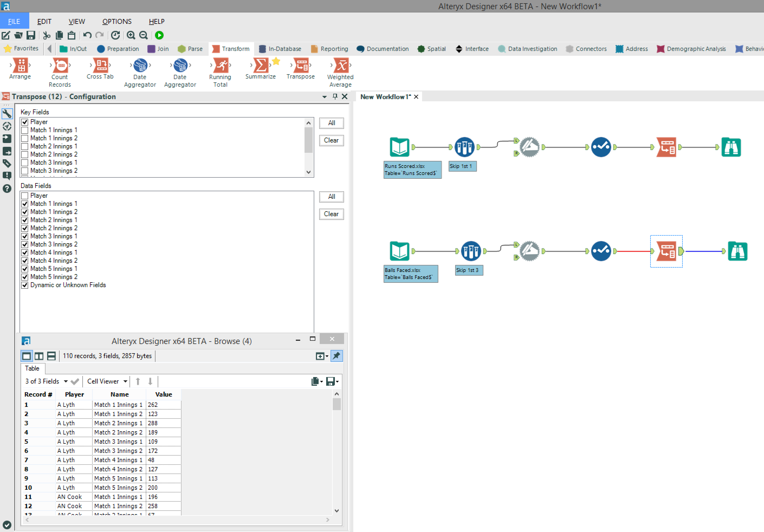Screen dimensions: 764x532
Task: Select the Weighted Average tool
Action: click(x=340, y=73)
